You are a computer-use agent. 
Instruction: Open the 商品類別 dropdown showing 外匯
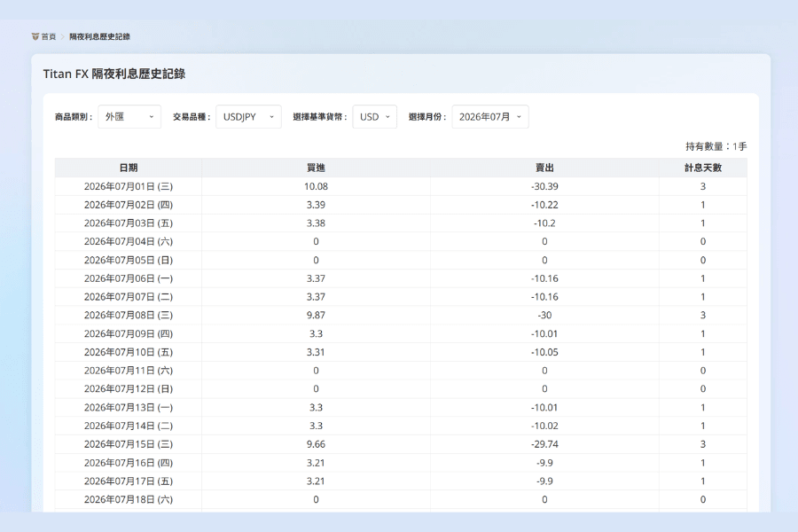click(129, 116)
